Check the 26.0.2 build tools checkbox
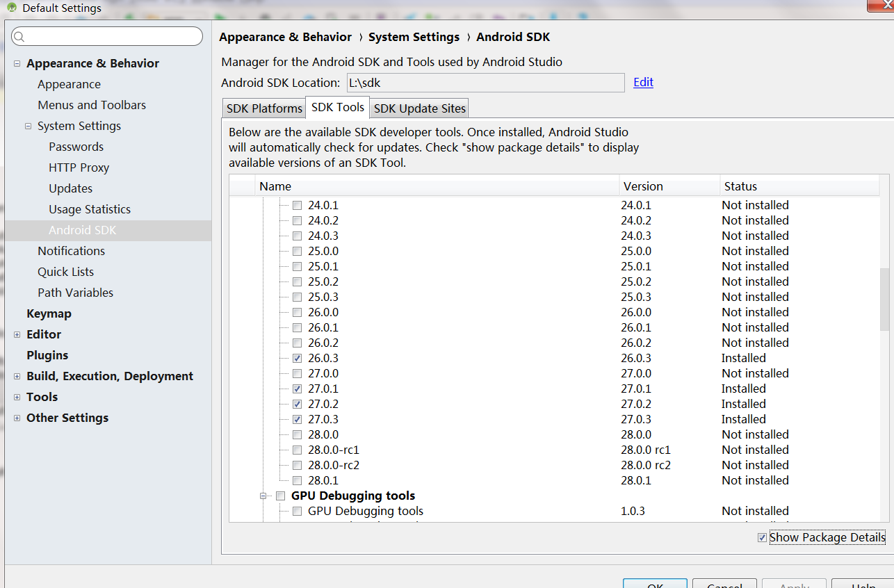The height and width of the screenshot is (588, 894). tap(297, 343)
